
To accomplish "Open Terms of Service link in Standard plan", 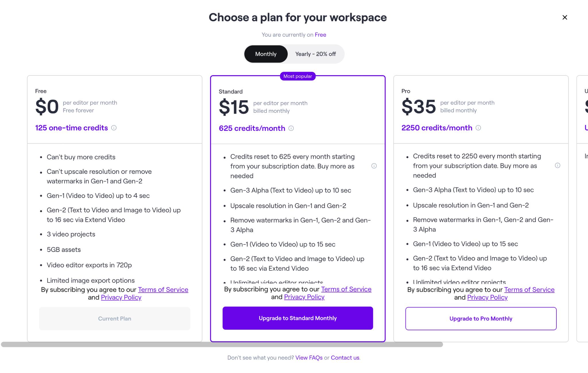I will point(346,289).
